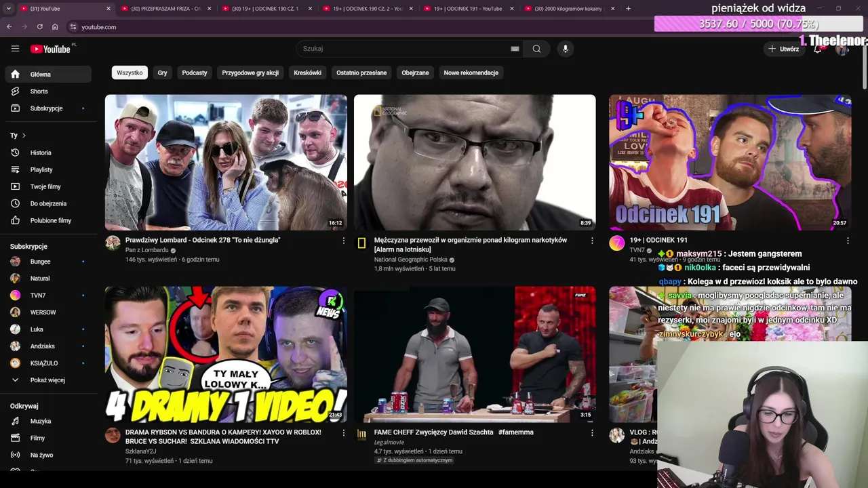Open FAME CHEFF Zwycięzcy title

[454, 432]
